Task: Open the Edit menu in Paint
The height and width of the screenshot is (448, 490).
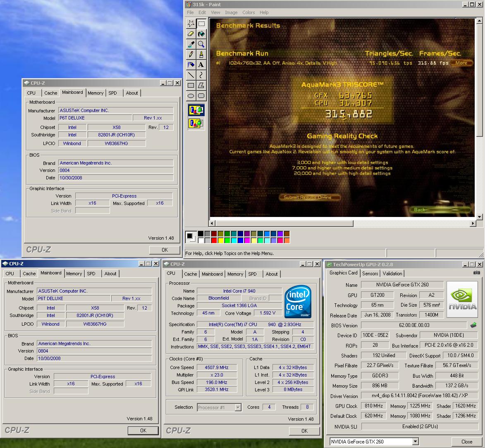Action: (202, 12)
